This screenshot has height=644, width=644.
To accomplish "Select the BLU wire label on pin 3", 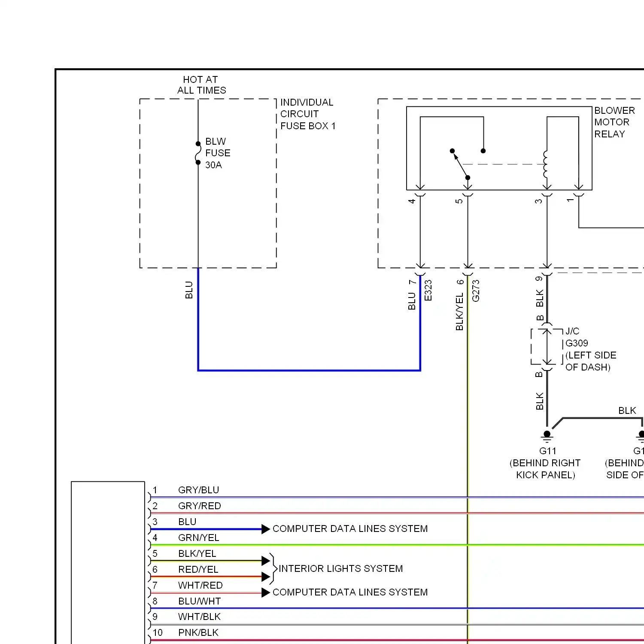I will click(187, 522).
